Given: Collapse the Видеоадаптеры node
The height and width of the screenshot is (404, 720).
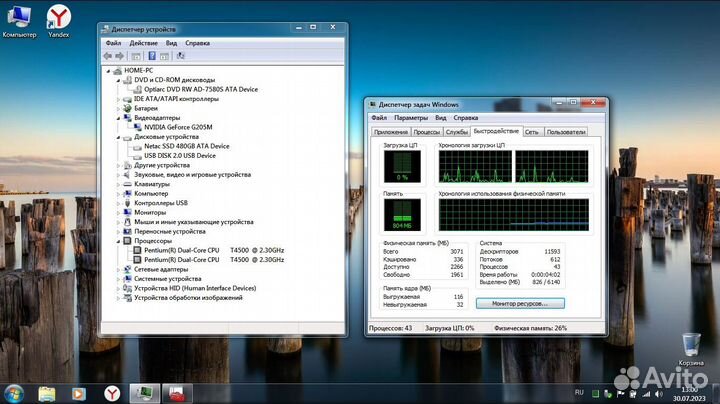Looking at the screenshot, I should (118, 118).
